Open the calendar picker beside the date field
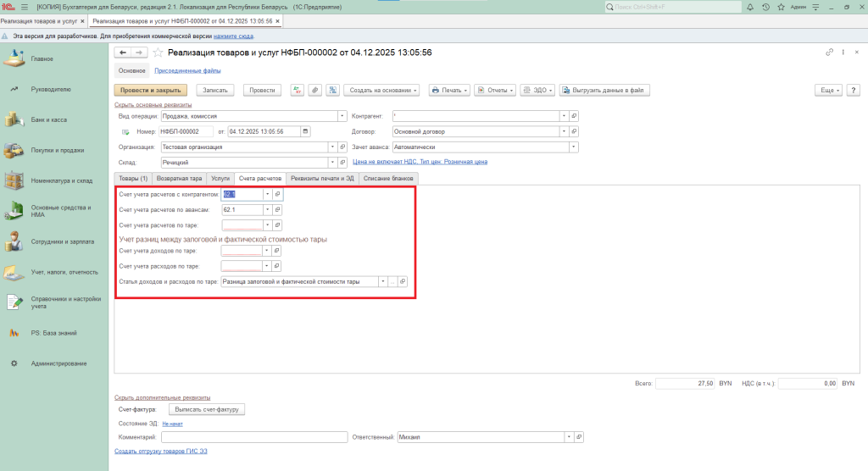The width and height of the screenshot is (868, 471). click(306, 131)
